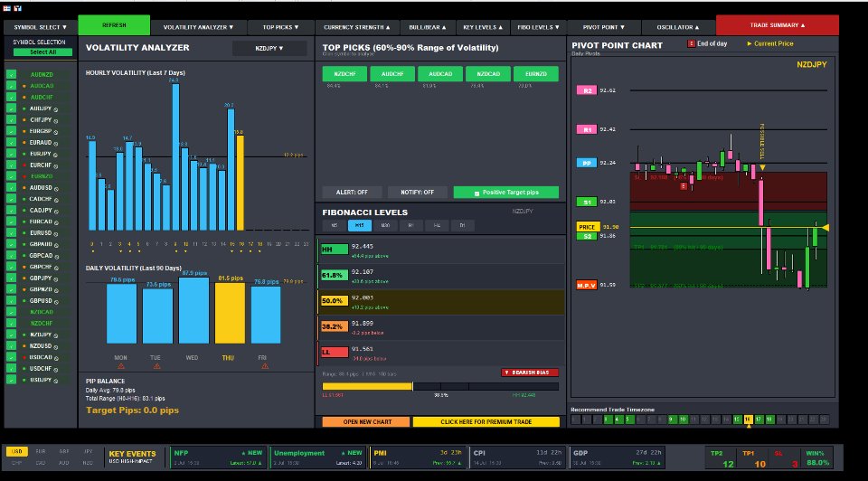Image resolution: width=868 pixels, height=481 pixels.
Task: Click the yellow THU daily volatility bar
Action: point(230,314)
